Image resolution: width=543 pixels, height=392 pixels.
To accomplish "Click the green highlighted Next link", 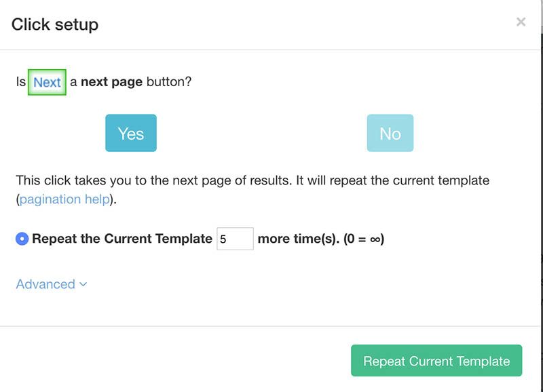I will [47, 82].
